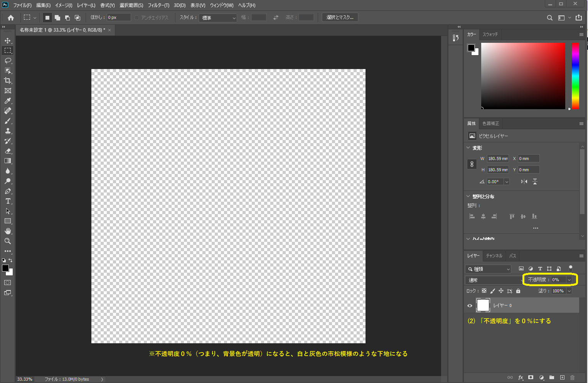Select the Eyedropper tool
The image size is (588, 383).
(x=8, y=101)
